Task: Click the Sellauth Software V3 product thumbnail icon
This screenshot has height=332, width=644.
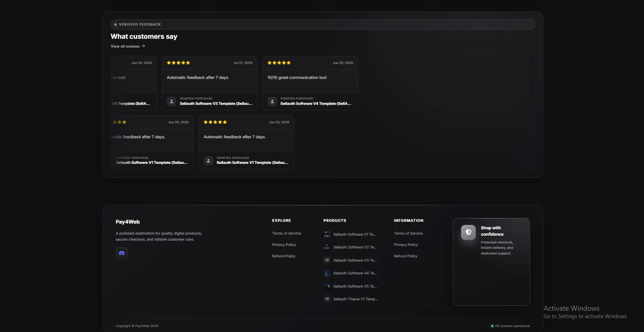Action: [x=327, y=260]
